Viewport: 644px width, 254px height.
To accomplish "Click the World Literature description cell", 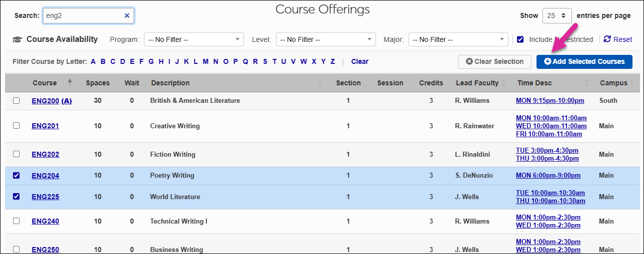I will pos(175,197).
